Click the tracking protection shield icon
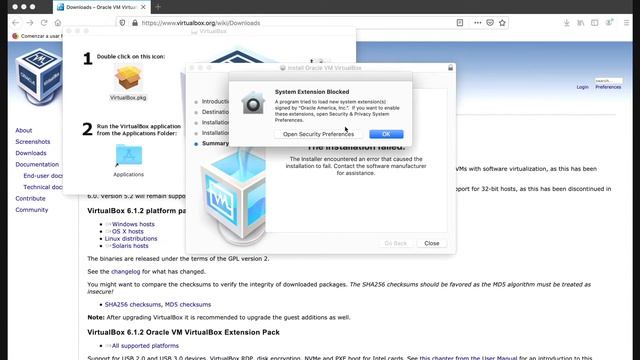This screenshot has width=640, height=360. coord(122,23)
